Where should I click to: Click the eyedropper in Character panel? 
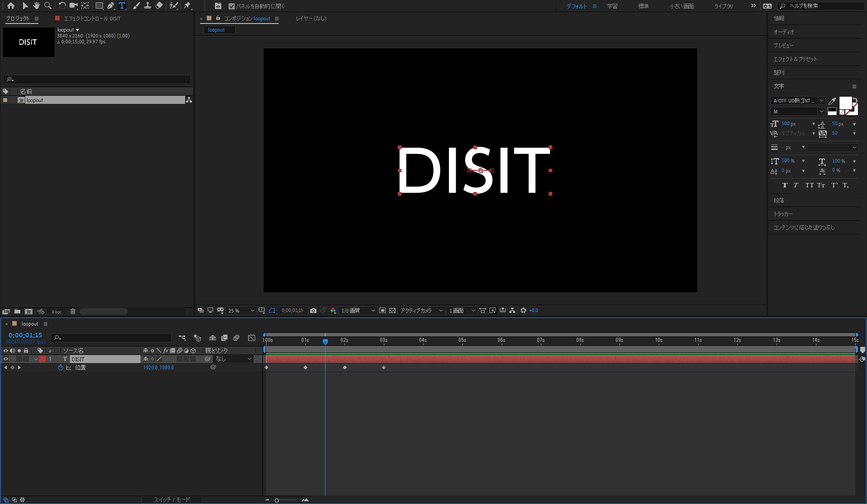(x=832, y=101)
